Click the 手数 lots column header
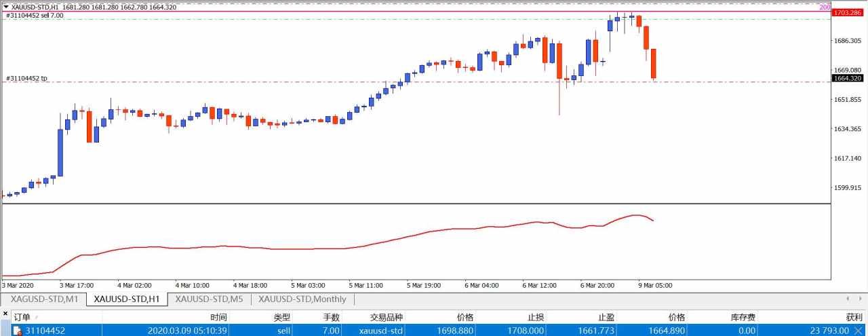868x336 pixels. [331, 317]
